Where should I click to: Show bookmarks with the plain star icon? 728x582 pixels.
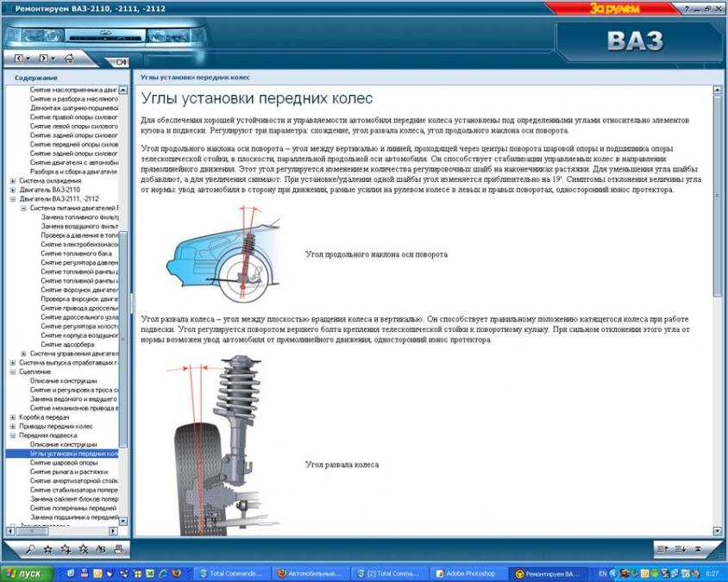(47, 549)
